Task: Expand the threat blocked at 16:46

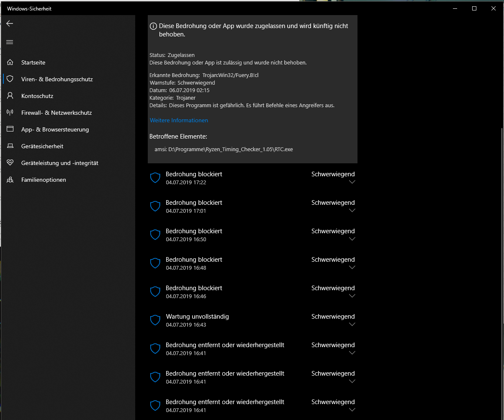Action: (352, 296)
